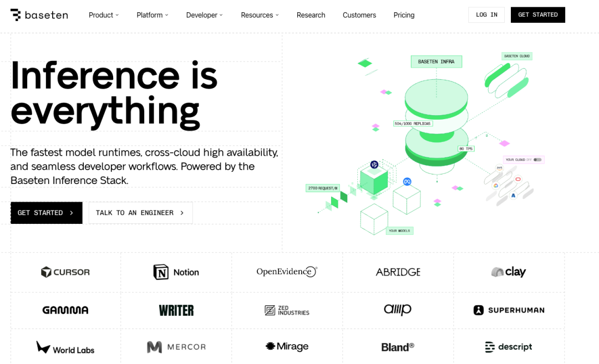The height and width of the screenshot is (364, 599).
Task: Go to the Research page
Action: pyautogui.click(x=311, y=15)
